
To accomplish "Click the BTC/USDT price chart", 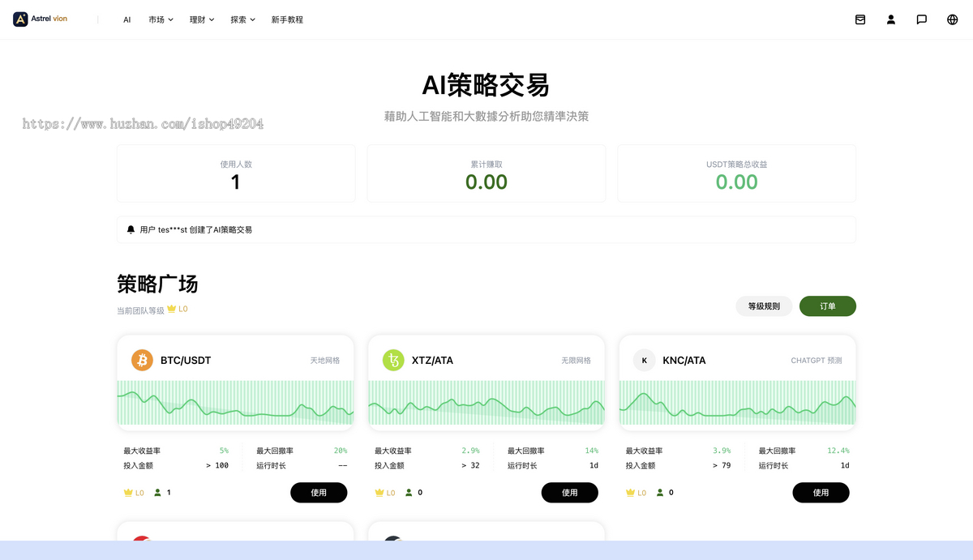I will 235,404.
